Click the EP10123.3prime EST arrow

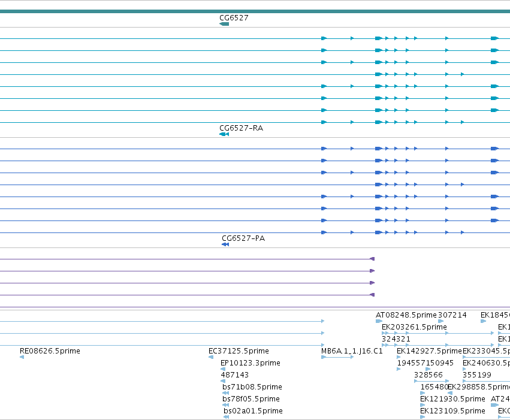click(x=223, y=369)
